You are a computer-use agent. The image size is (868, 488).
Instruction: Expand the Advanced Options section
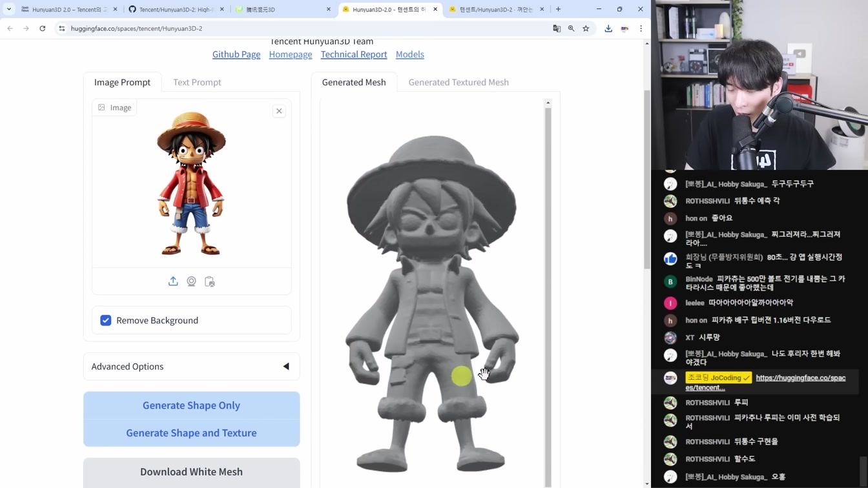(191, 367)
